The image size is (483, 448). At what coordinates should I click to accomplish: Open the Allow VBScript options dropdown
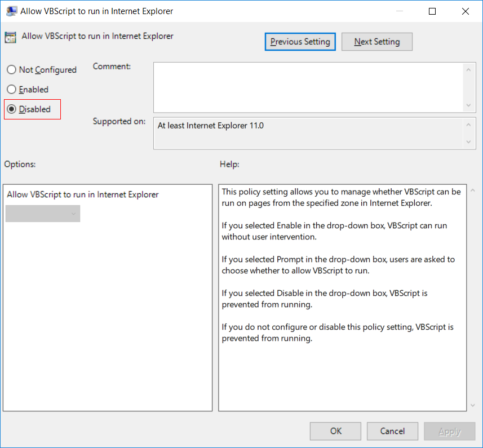pyautogui.click(x=43, y=214)
